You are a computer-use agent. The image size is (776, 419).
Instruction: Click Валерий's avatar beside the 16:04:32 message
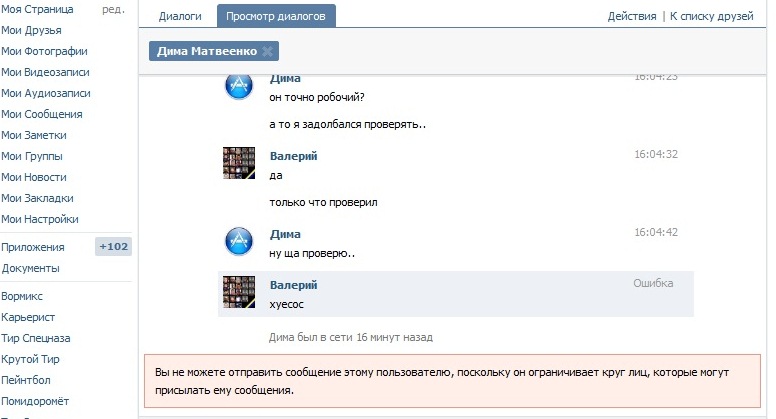[x=239, y=163]
